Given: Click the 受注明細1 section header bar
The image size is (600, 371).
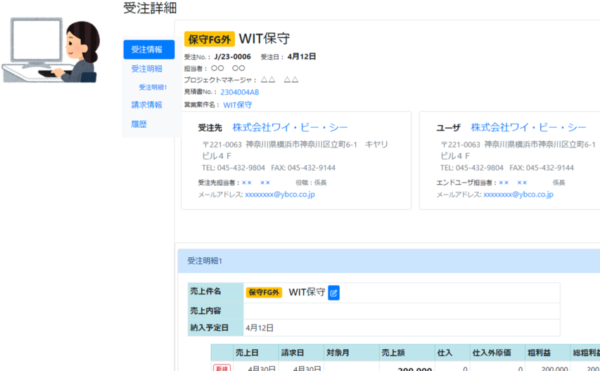Looking at the screenshot, I should [389, 261].
